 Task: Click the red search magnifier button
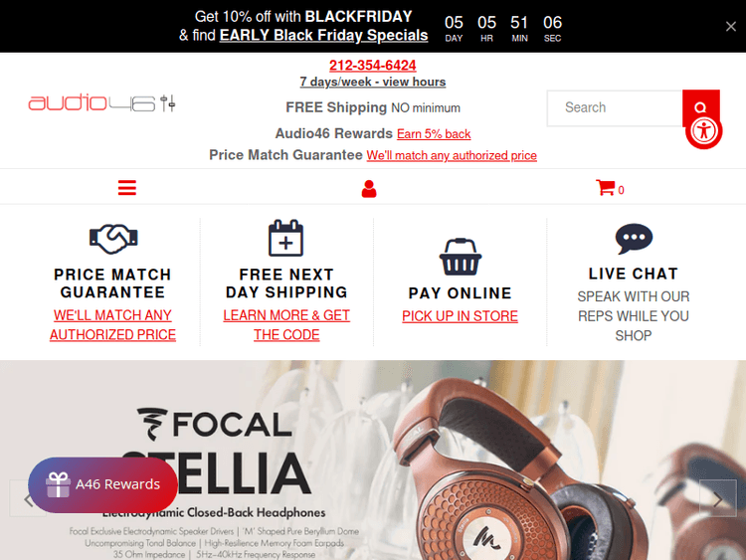(x=700, y=107)
